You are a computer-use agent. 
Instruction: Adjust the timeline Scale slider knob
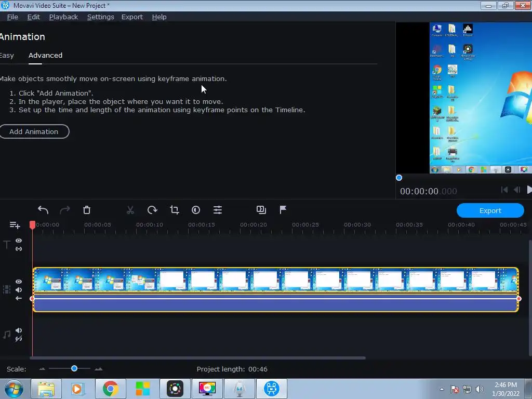coord(74,368)
